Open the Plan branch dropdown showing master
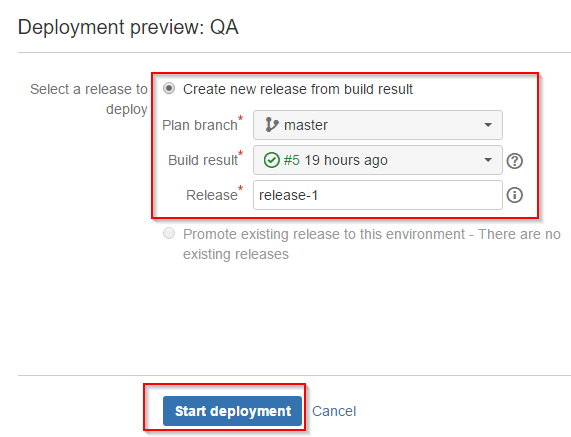The height and width of the screenshot is (437, 571). click(378, 125)
